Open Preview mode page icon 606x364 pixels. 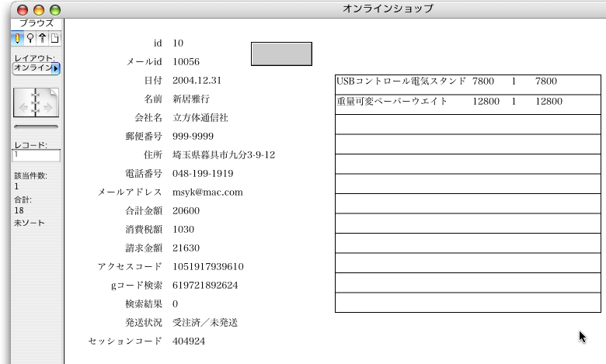point(54,37)
